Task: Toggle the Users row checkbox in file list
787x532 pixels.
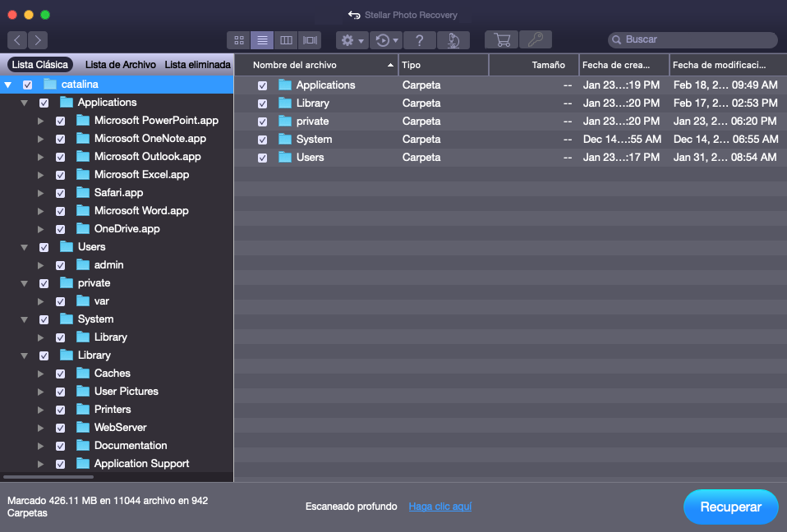Action: coord(262,158)
